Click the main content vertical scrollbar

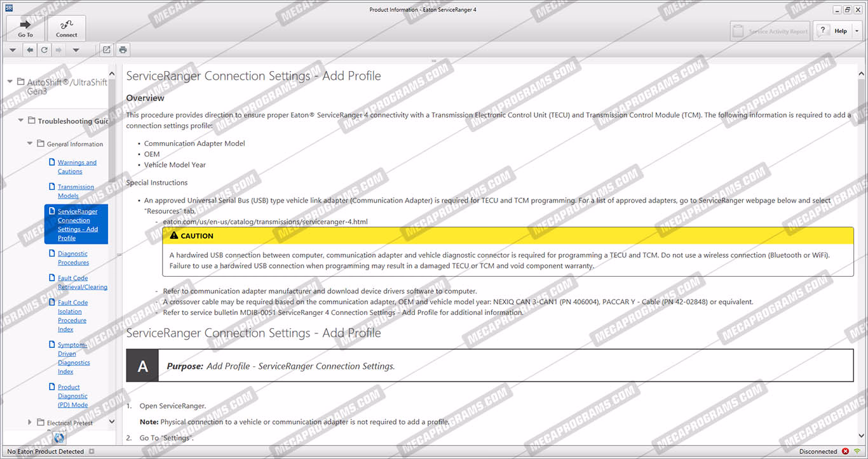[x=861, y=254]
